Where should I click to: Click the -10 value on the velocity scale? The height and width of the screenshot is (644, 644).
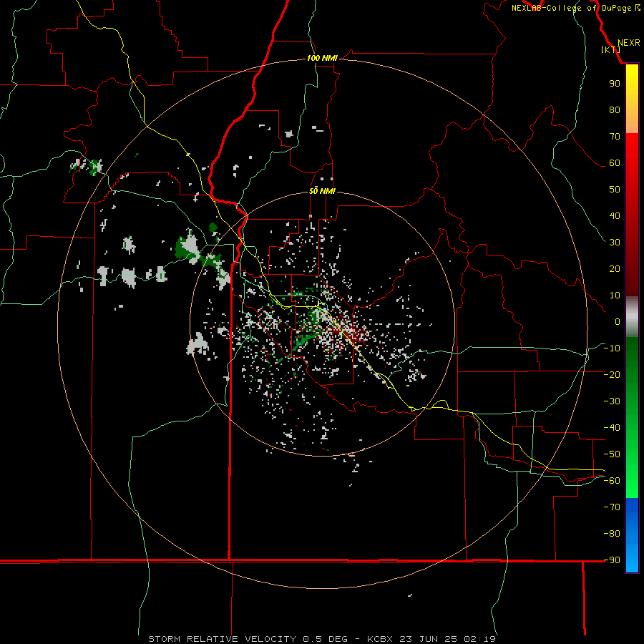click(612, 348)
